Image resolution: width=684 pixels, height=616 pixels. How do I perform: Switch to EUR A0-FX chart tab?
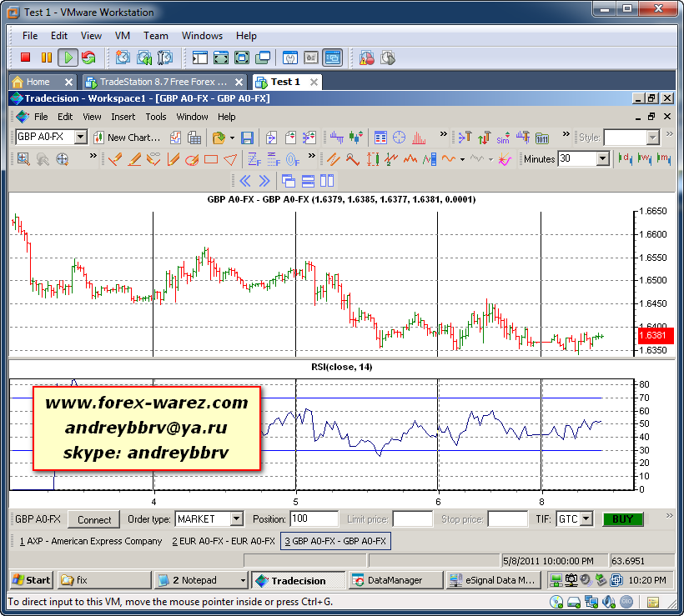223,541
